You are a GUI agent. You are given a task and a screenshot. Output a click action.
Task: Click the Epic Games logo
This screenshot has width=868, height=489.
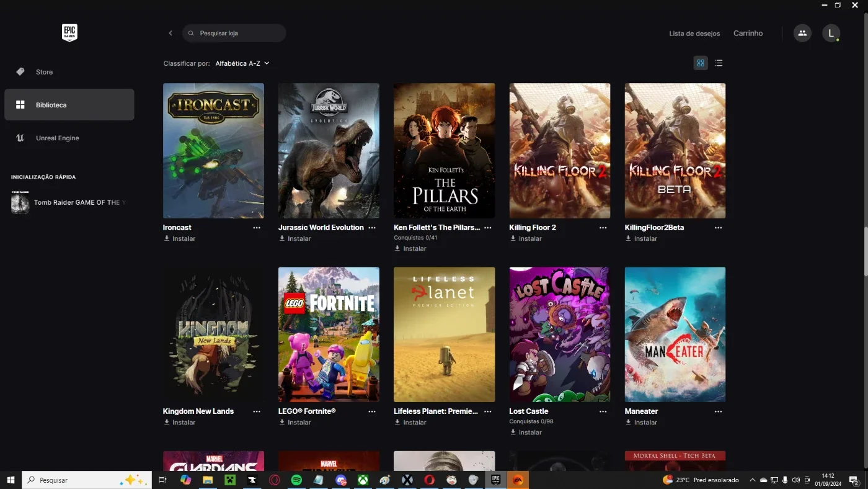69,33
